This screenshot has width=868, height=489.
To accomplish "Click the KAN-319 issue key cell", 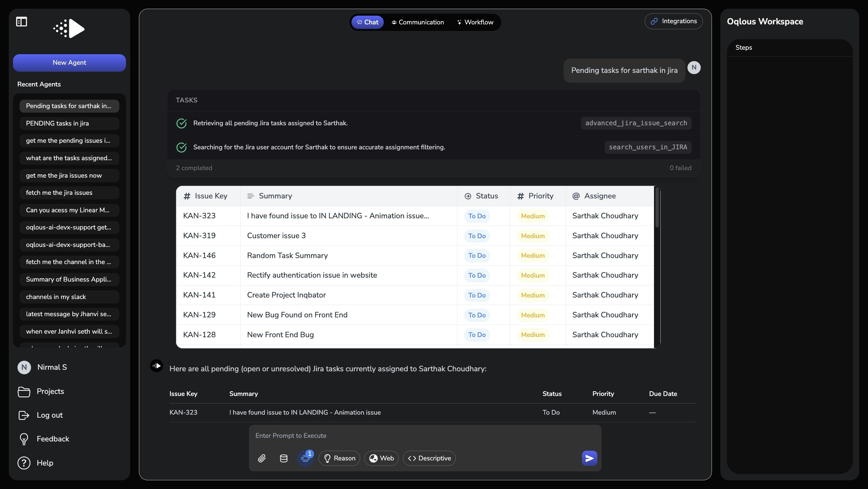I will [208, 235].
